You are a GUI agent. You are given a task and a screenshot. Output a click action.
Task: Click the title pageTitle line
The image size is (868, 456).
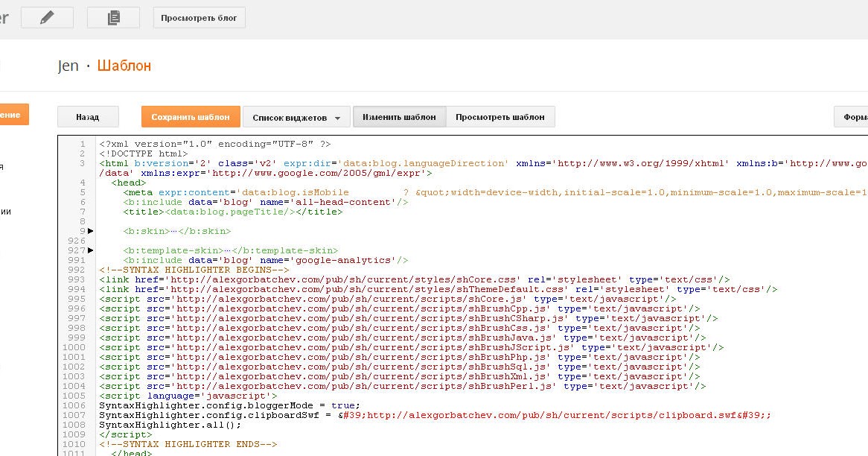pos(232,212)
